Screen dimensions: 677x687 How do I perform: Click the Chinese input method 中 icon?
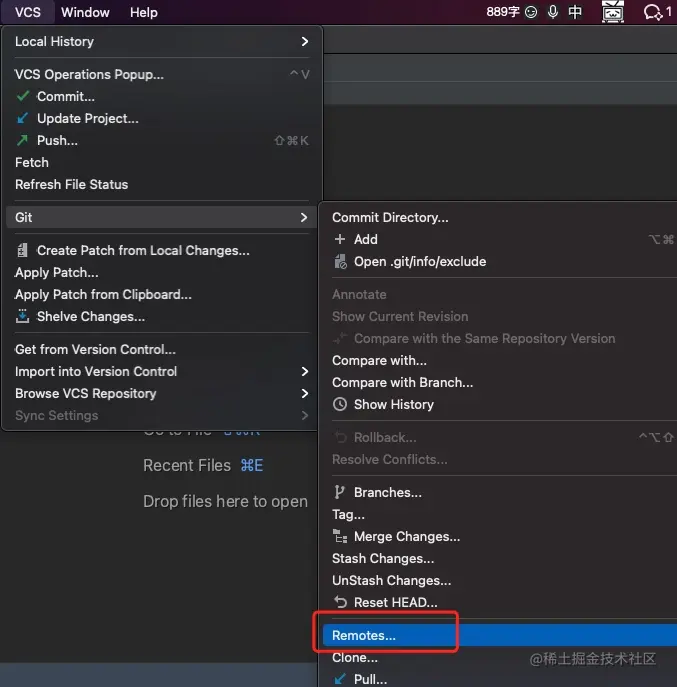tap(575, 12)
